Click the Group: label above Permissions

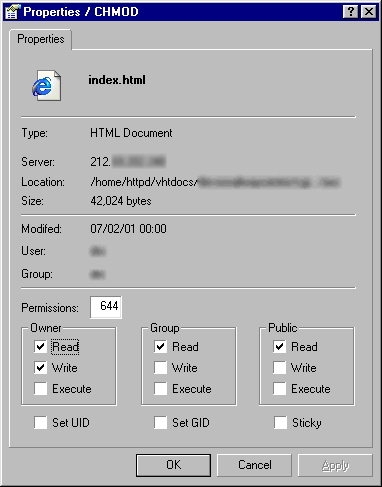pyautogui.click(x=37, y=274)
